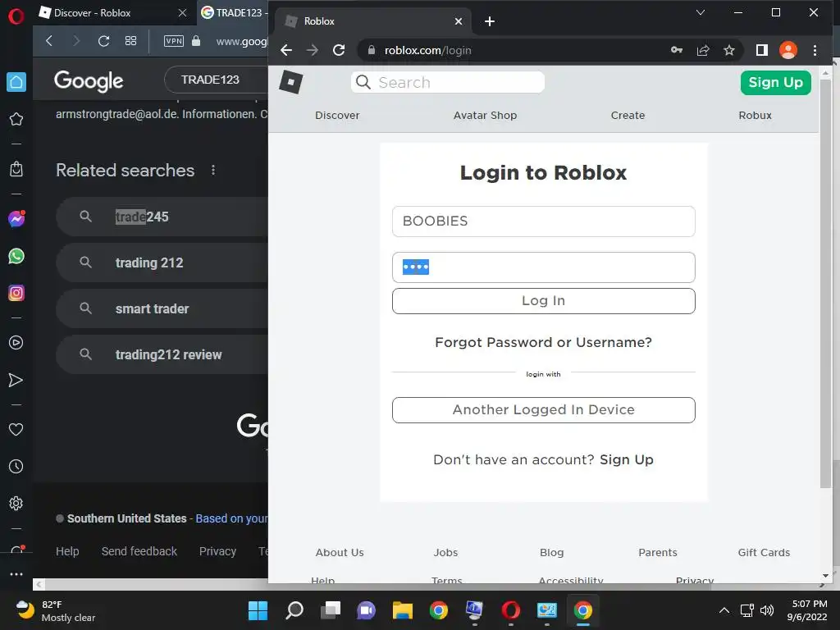Reload the page in Opera
840x630 pixels.
coord(104,41)
